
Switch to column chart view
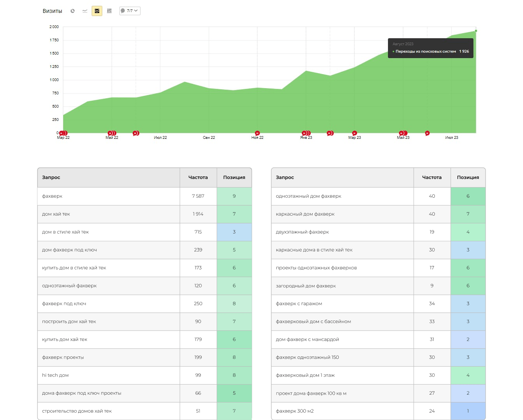click(109, 11)
